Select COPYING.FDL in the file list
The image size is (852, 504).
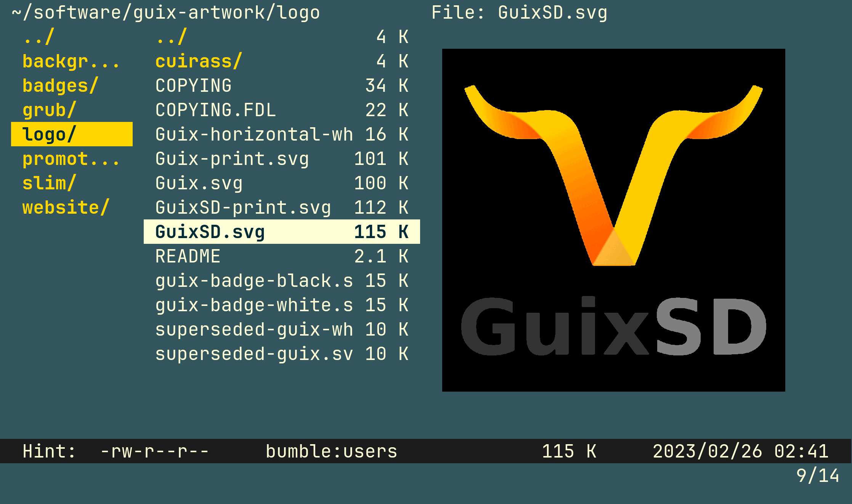tap(215, 110)
